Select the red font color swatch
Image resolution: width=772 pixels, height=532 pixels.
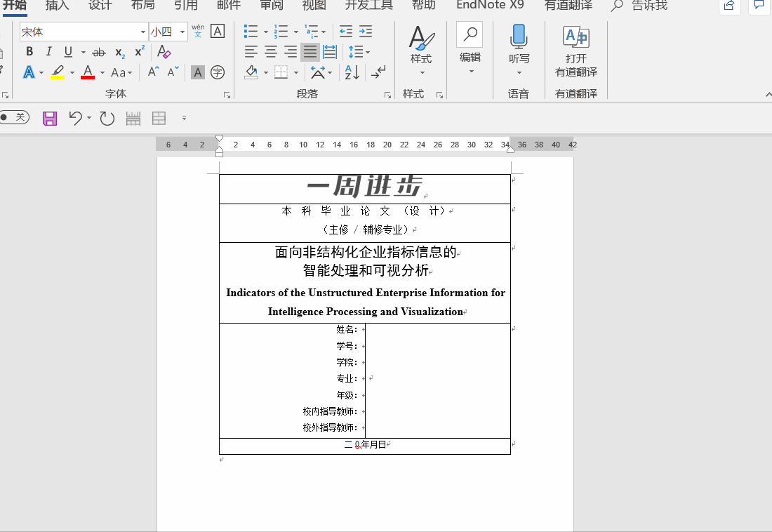(87, 72)
